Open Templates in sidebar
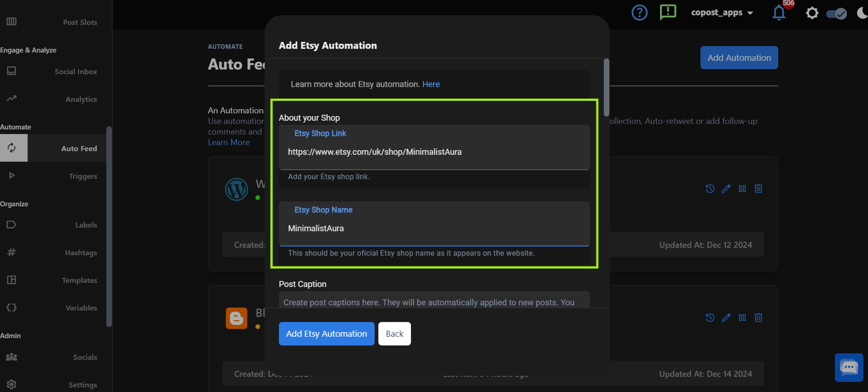Viewport: 868px width, 392px height. [80, 280]
